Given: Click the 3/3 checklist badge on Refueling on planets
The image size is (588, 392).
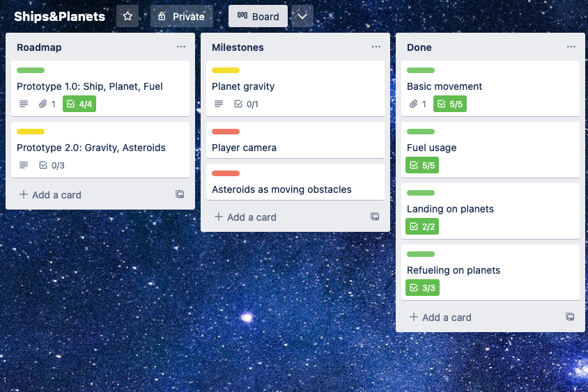Looking at the screenshot, I should coord(423,288).
